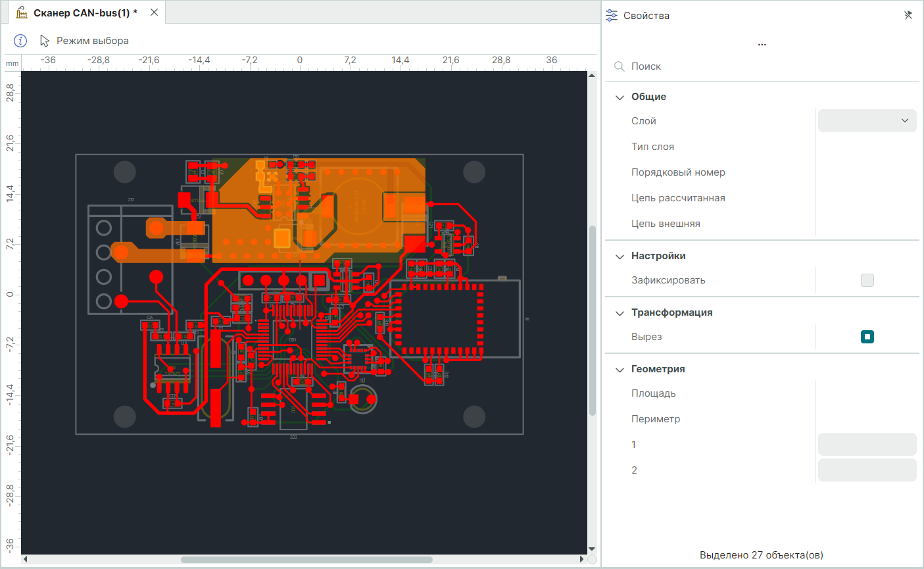This screenshot has height=569, width=924.
Task: Click the horizontal scrollbar under the canvas
Action: point(306,560)
